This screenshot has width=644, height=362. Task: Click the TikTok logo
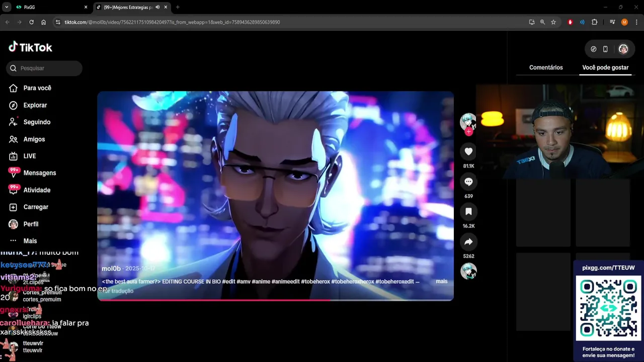tap(30, 47)
